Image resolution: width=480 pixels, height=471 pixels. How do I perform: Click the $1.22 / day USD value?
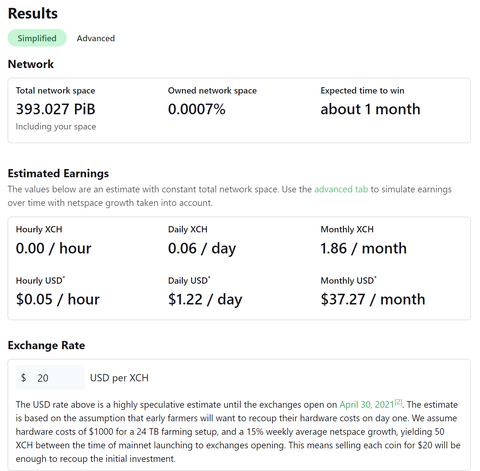tap(205, 299)
